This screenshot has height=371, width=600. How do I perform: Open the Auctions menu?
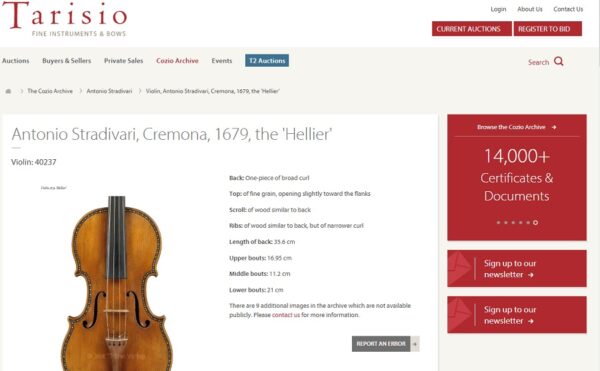pyautogui.click(x=16, y=61)
